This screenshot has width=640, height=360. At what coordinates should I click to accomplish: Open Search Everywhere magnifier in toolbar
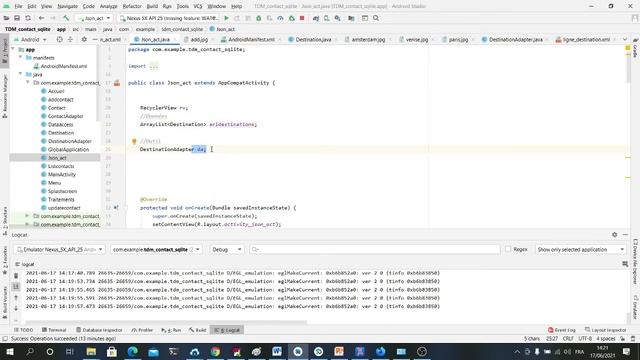click(376, 18)
